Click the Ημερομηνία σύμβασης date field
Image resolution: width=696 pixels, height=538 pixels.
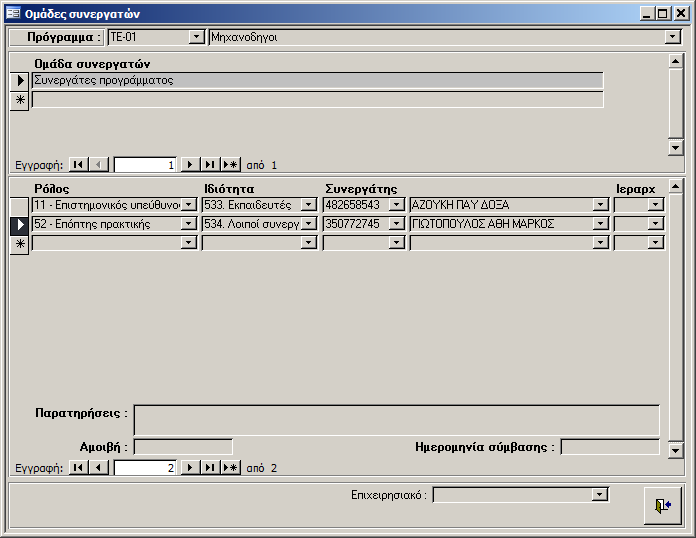click(609, 447)
